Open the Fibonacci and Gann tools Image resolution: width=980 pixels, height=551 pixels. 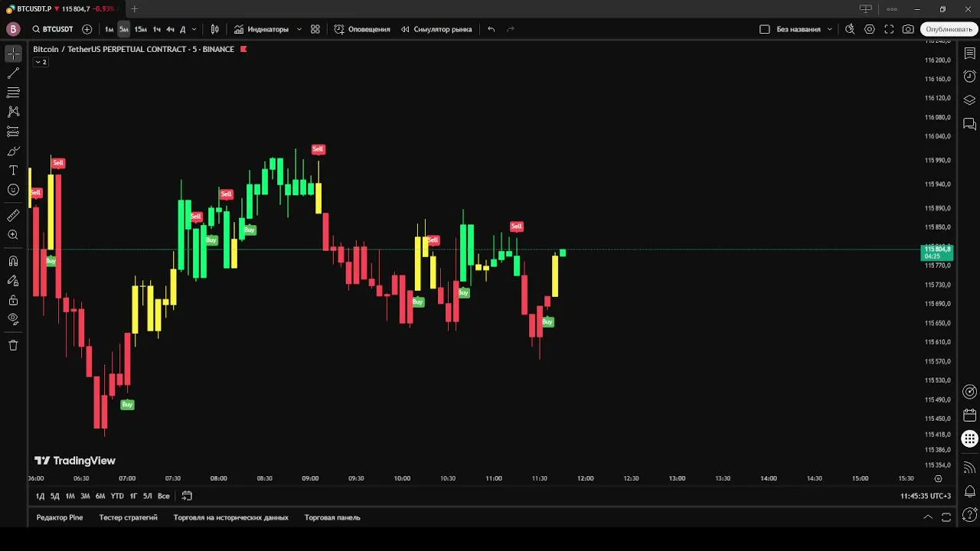pyautogui.click(x=13, y=93)
